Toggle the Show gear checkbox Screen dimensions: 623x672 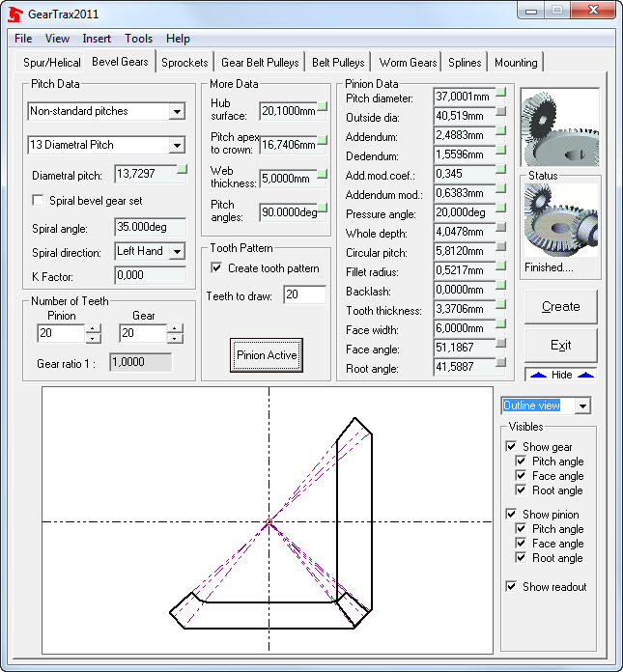(x=511, y=447)
